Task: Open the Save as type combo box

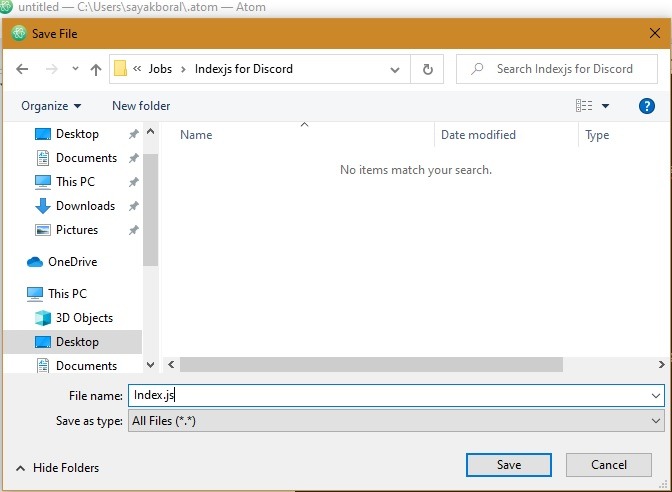Action: click(396, 421)
